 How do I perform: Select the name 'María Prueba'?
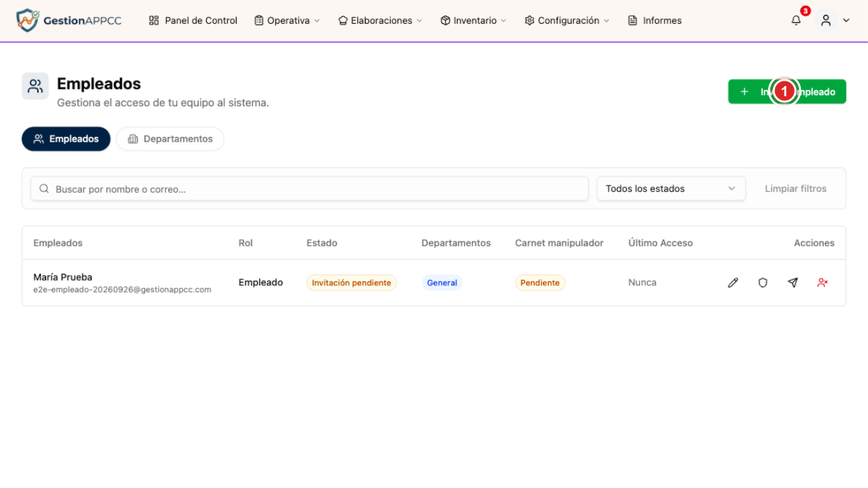pyautogui.click(x=63, y=277)
